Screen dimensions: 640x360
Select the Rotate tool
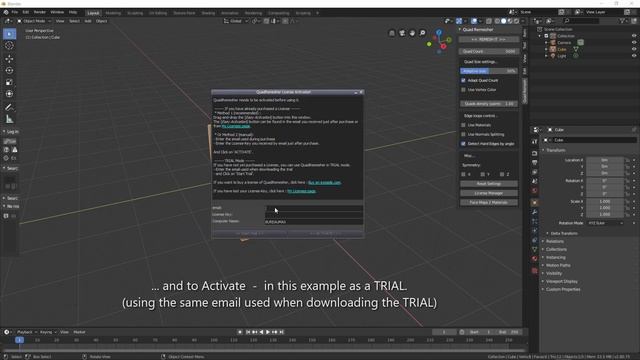tap(9, 71)
